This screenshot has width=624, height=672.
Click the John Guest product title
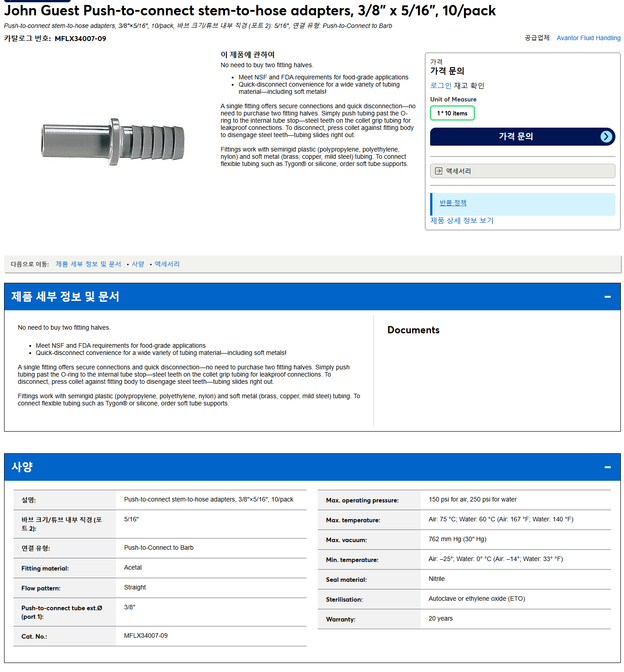click(250, 10)
